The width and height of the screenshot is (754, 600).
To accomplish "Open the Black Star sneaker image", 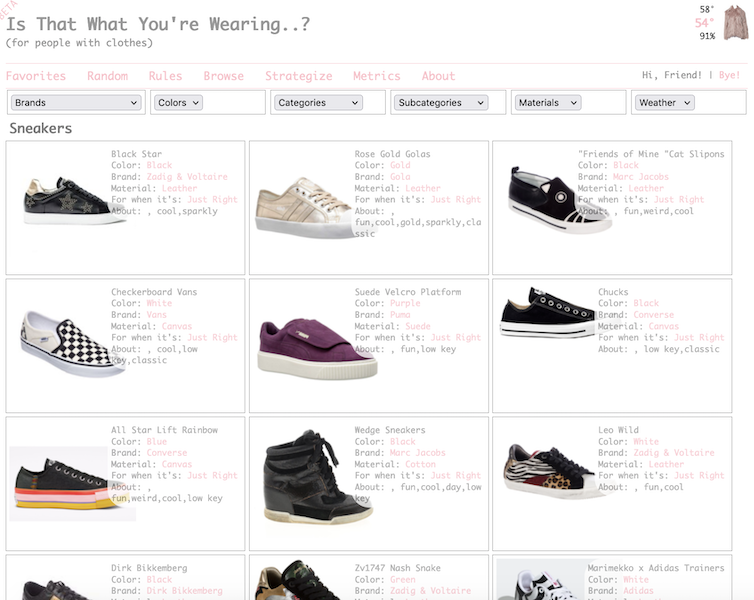I will click(71, 200).
